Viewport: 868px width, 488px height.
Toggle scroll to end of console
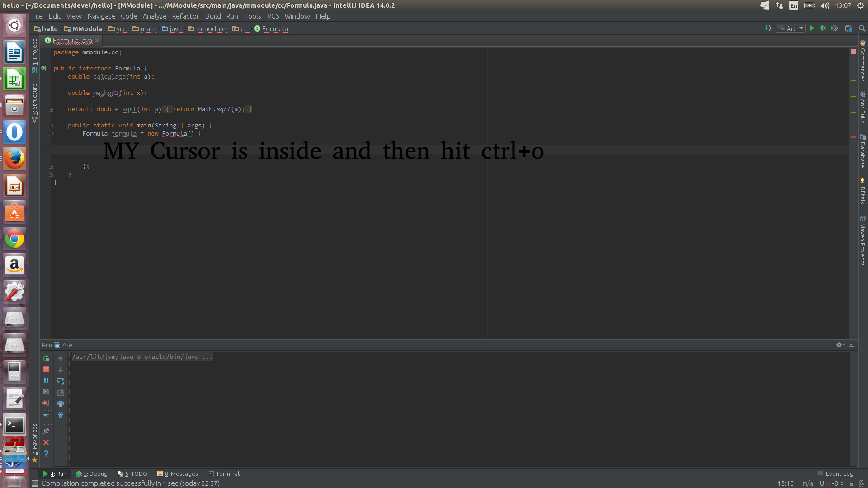61,393
